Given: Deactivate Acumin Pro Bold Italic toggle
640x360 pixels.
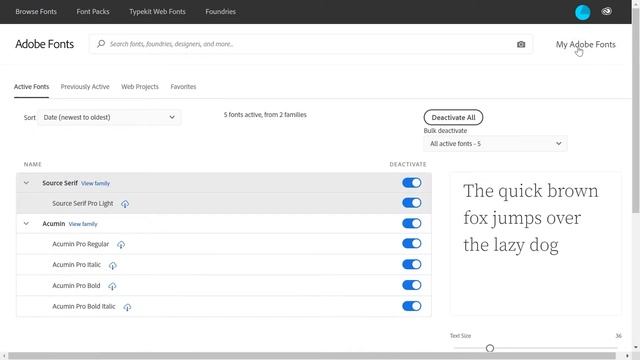Looking at the screenshot, I should [411, 306].
